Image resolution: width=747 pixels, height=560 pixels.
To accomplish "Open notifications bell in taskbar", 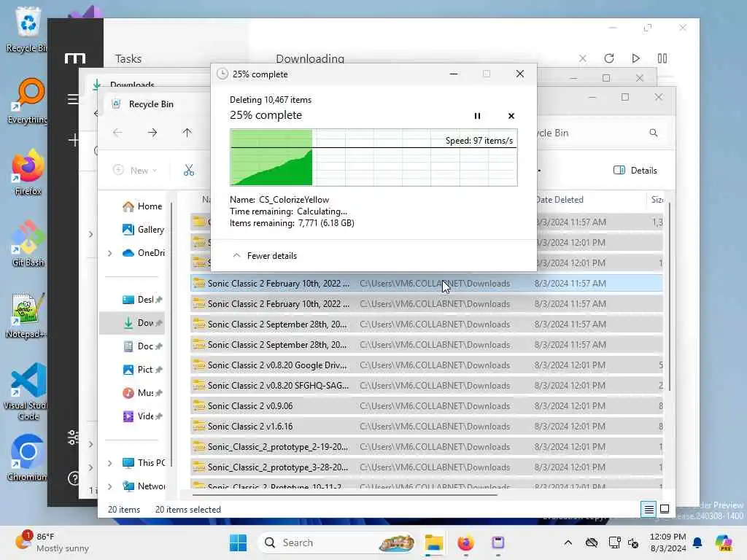I will (697, 542).
